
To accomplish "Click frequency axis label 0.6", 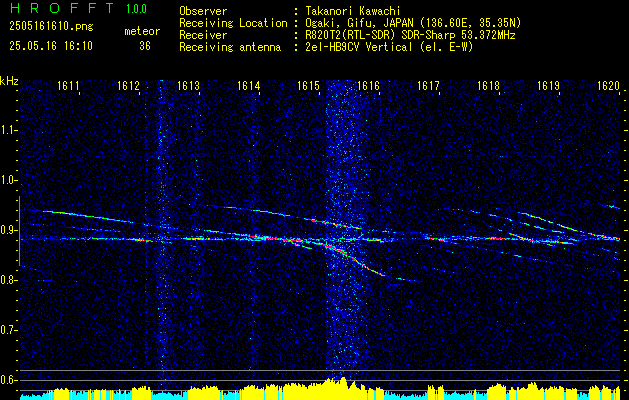I will (x=8, y=380).
